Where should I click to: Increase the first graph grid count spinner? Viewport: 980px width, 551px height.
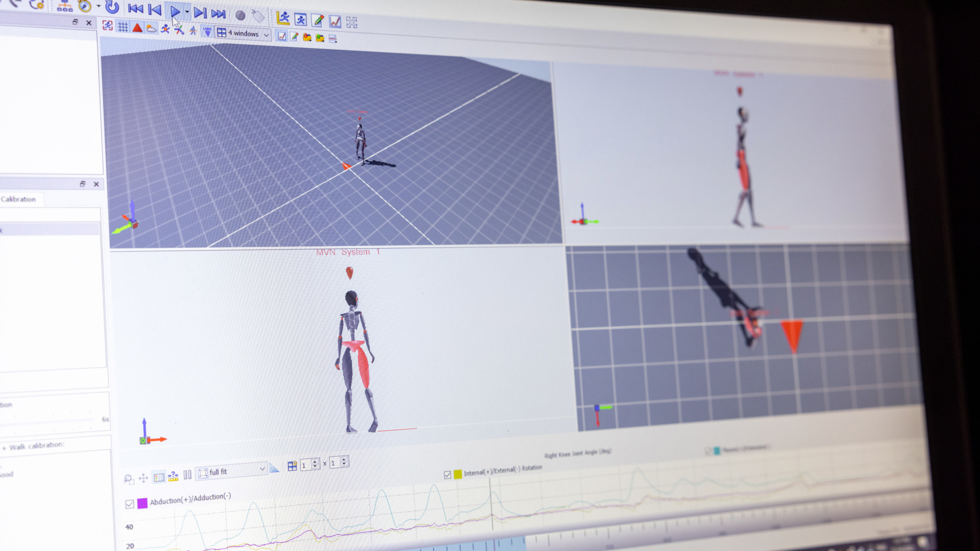point(315,462)
